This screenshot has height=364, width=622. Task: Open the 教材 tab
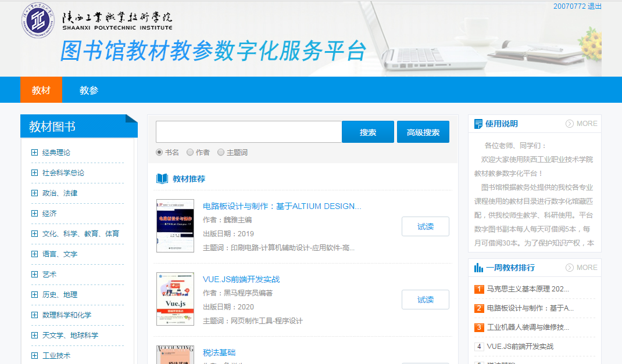[41, 90]
